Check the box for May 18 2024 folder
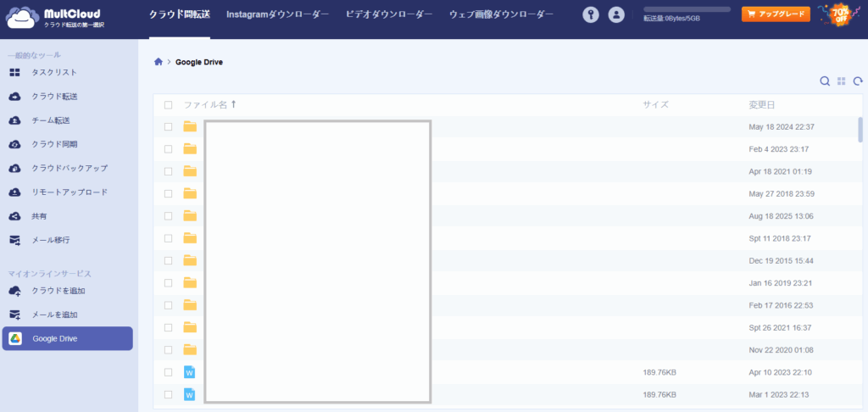868x412 pixels. tap(168, 127)
